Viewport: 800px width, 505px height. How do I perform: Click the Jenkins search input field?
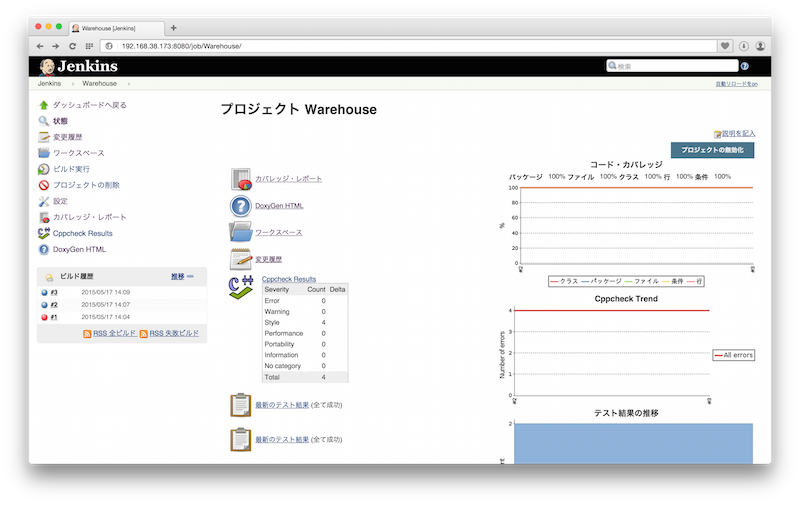(676, 66)
